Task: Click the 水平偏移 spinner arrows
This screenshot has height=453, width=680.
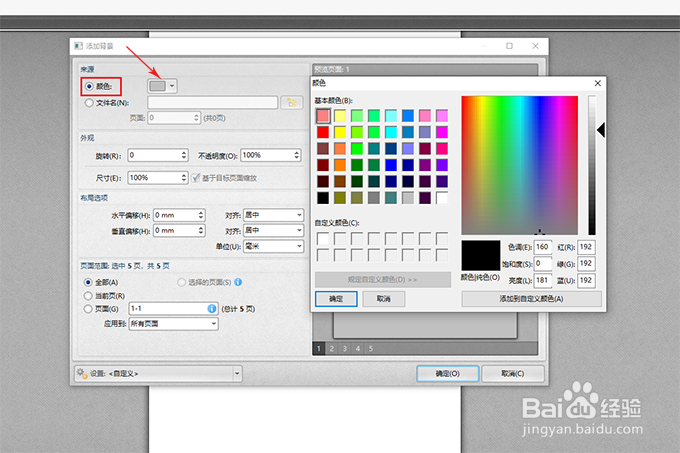Action: tap(201, 215)
